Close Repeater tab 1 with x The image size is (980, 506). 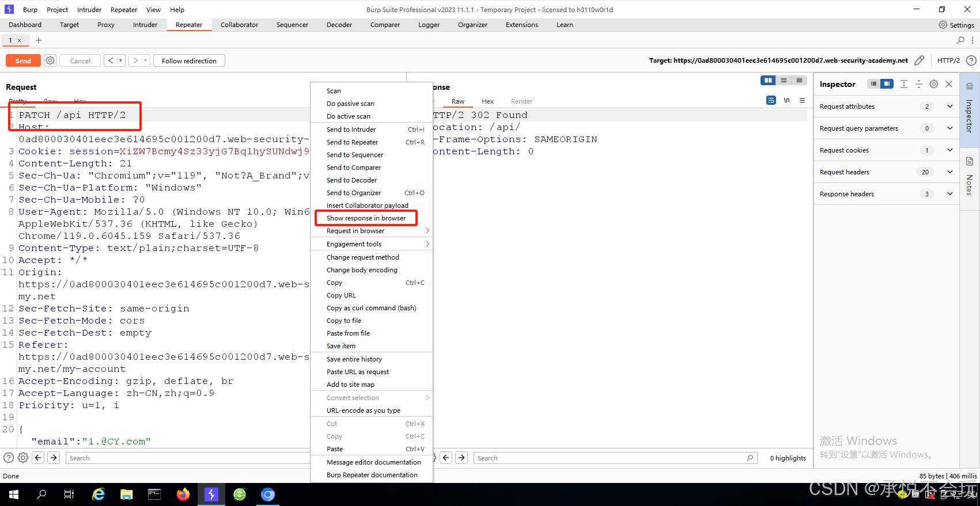coord(19,40)
